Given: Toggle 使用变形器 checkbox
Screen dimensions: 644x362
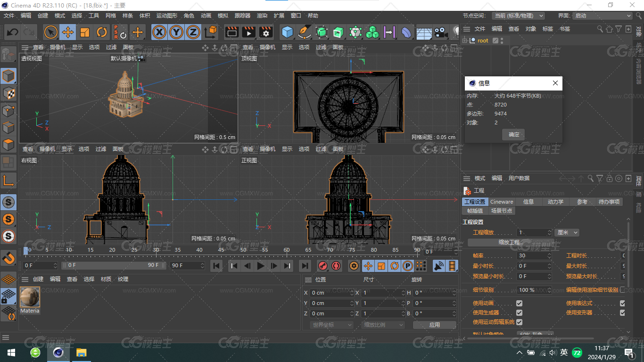Looking at the screenshot, I should tap(622, 313).
